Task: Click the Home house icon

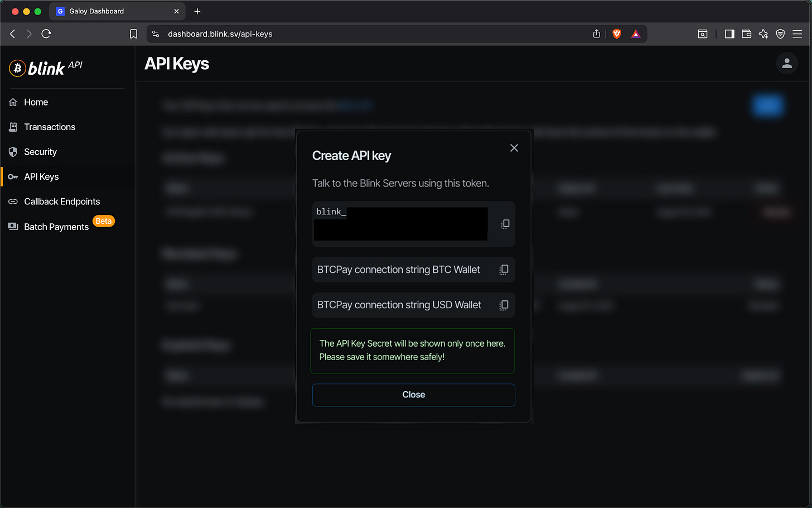Action: click(x=13, y=102)
